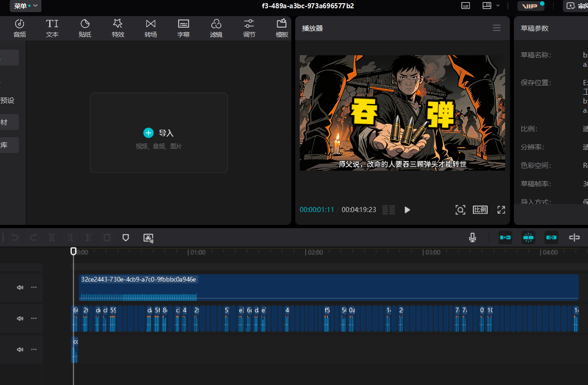The height and width of the screenshot is (385, 588).
Task: Mute the middle multi-clip audio track
Action: click(20, 318)
